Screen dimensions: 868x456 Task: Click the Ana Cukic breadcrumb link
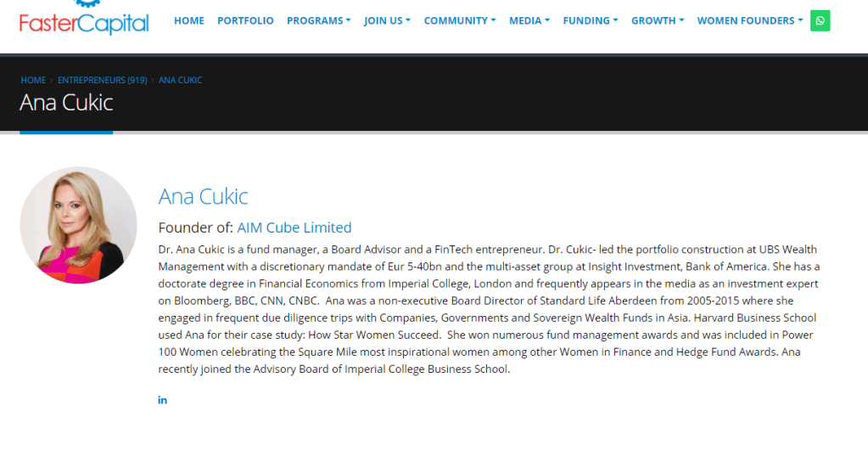[x=180, y=80]
